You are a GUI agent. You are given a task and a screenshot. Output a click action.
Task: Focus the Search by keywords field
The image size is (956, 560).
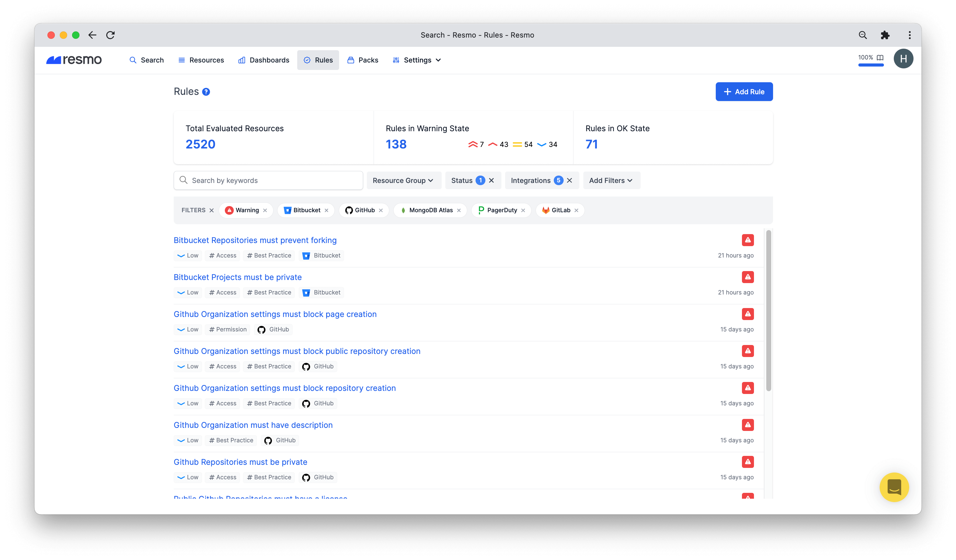click(268, 181)
